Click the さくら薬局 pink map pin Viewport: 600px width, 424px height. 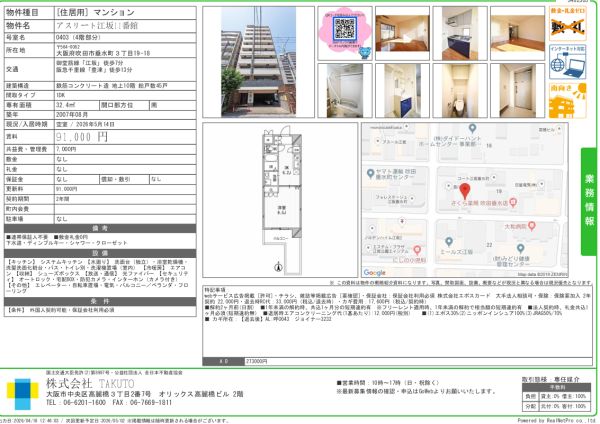pos(513,202)
